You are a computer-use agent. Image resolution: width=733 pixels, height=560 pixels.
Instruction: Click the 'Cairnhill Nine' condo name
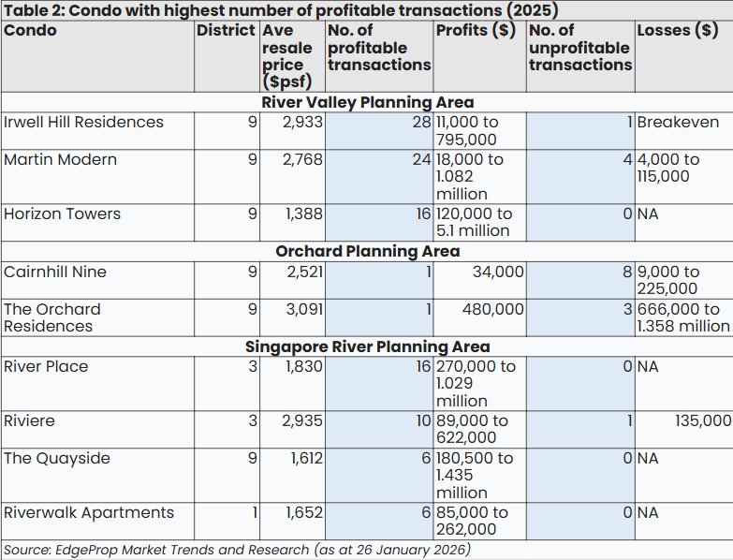(x=55, y=273)
